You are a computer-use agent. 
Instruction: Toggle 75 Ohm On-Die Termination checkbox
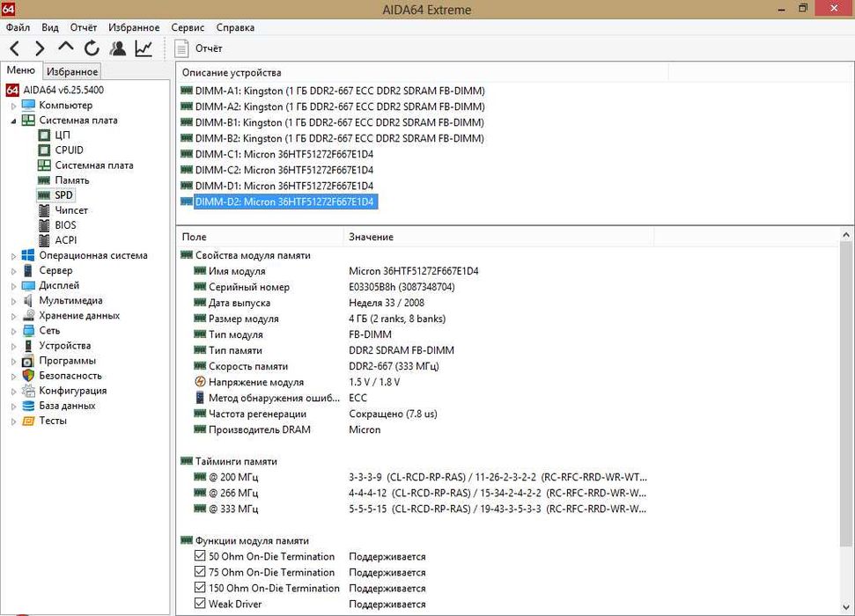click(200, 572)
